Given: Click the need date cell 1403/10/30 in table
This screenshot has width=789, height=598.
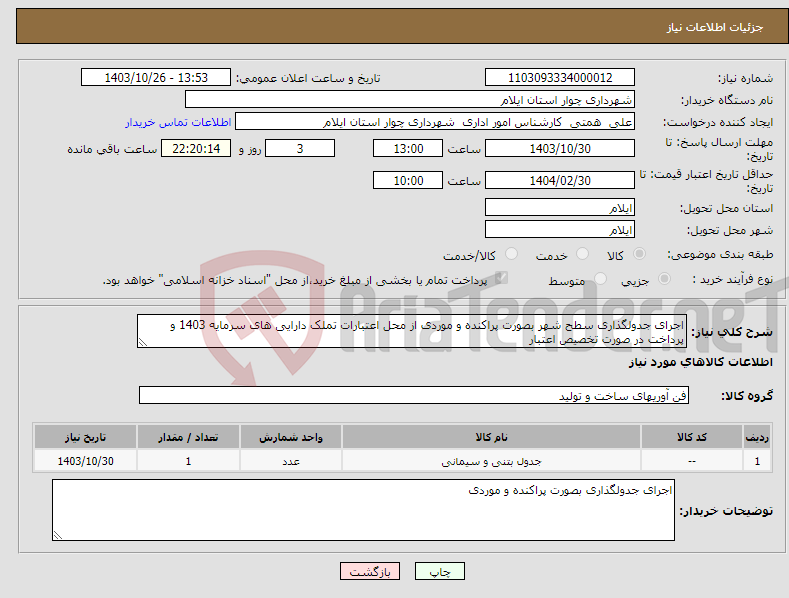Looking at the screenshot, I should point(86,461).
